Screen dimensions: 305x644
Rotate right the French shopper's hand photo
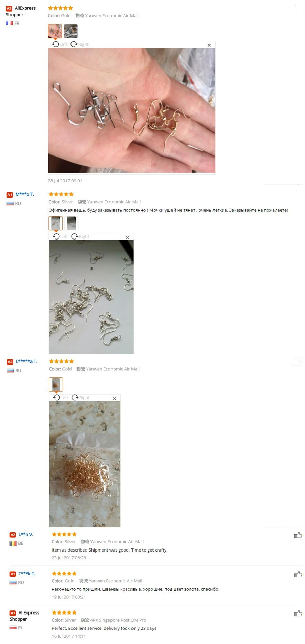[80, 44]
